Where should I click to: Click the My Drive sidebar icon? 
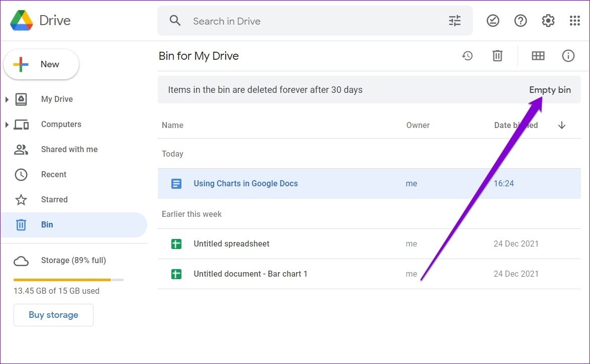click(x=21, y=99)
